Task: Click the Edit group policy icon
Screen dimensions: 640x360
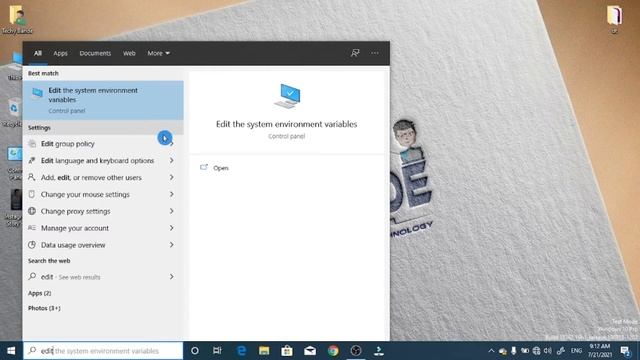Action: pyautogui.click(x=32, y=144)
